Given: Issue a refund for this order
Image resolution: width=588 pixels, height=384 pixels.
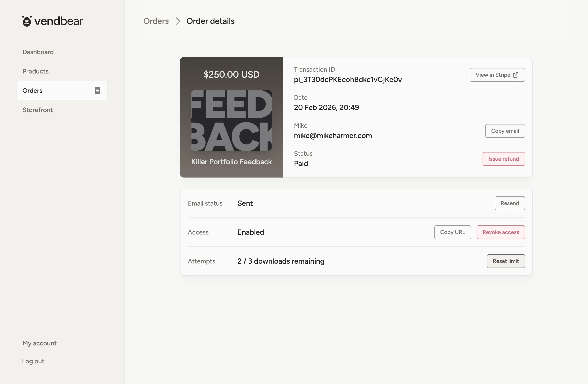Looking at the screenshot, I should 503,159.
